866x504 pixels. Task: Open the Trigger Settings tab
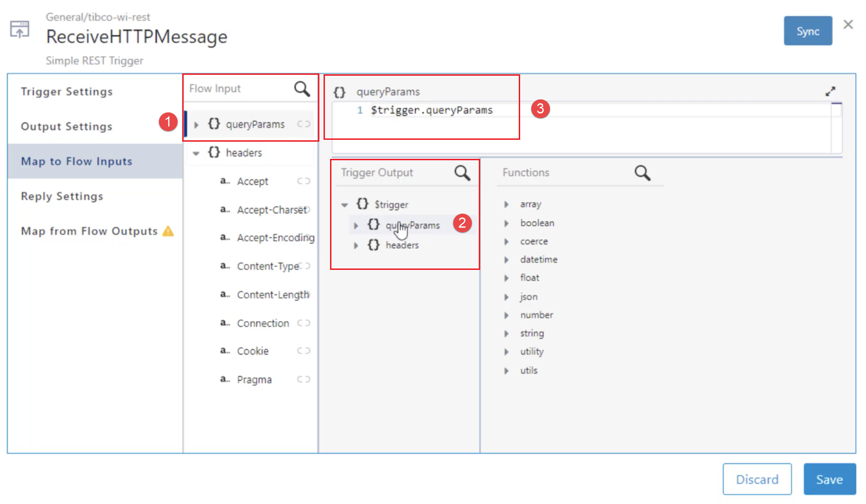click(x=95, y=92)
